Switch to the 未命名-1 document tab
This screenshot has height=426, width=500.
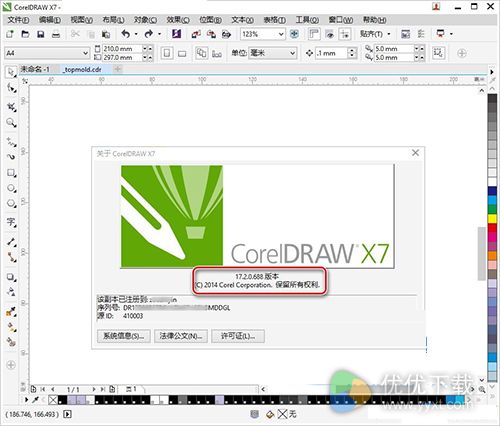(x=35, y=69)
